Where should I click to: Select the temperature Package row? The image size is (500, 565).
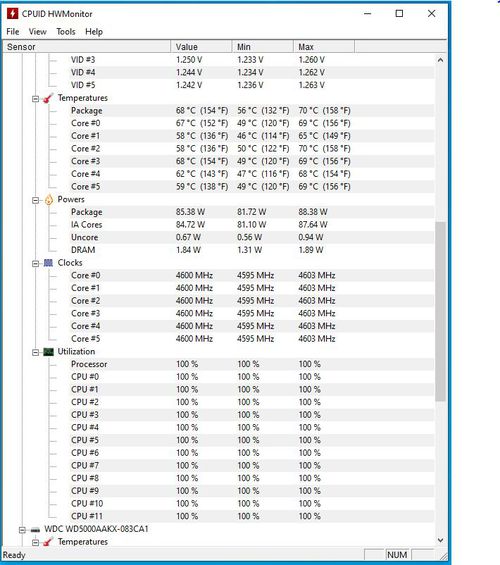pyautogui.click(x=252, y=111)
